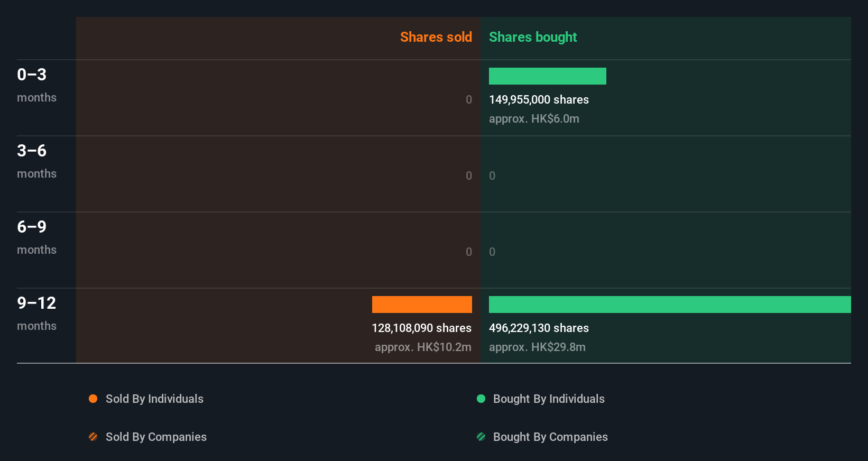The image size is (868, 461).
Task: Click the orange 9–12 months sold bar
Action: tap(422, 305)
